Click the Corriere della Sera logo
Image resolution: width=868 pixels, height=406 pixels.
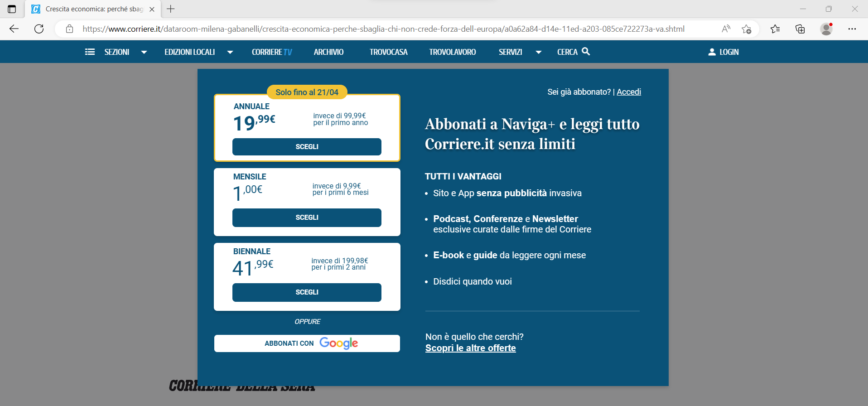pyautogui.click(x=242, y=386)
